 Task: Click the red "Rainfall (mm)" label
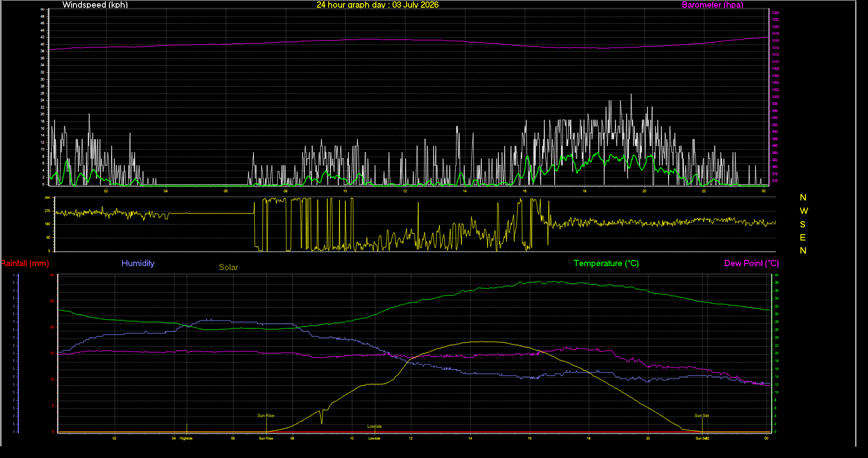pyautogui.click(x=25, y=263)
